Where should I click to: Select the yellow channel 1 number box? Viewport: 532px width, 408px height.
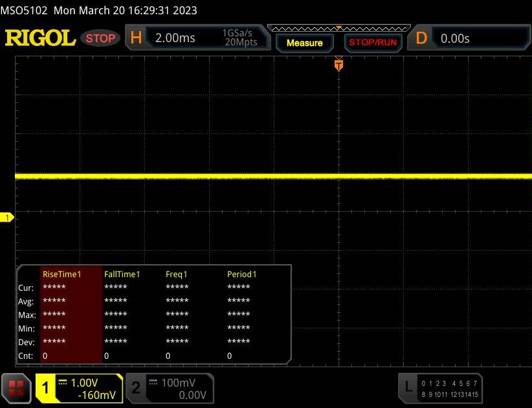coord(45,388)
